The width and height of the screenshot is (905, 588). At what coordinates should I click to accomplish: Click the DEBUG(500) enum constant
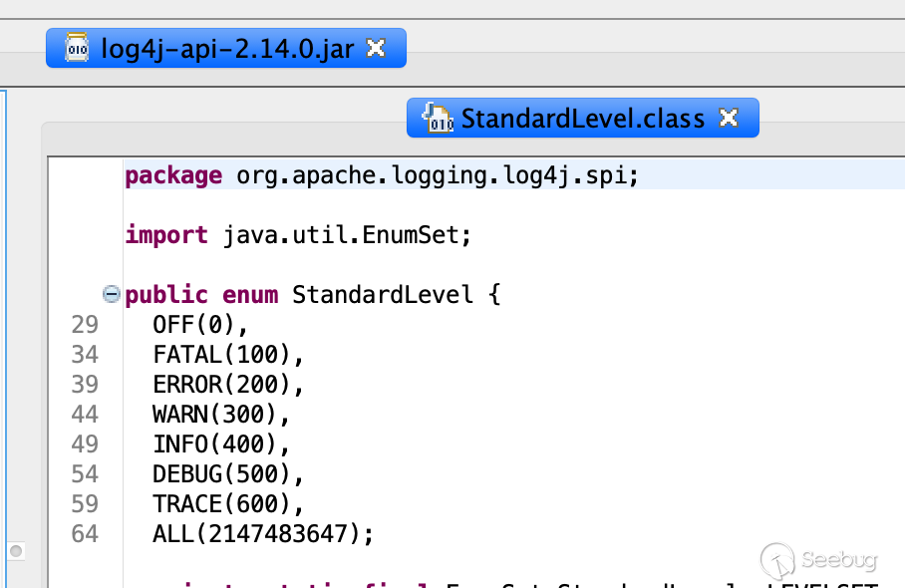tap(226, 474)
